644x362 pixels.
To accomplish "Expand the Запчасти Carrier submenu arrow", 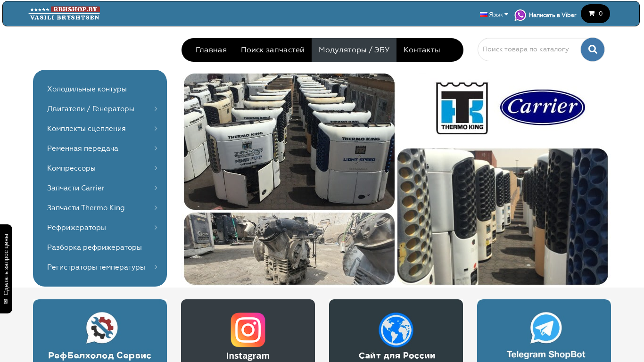I will [x=156, y=188].
